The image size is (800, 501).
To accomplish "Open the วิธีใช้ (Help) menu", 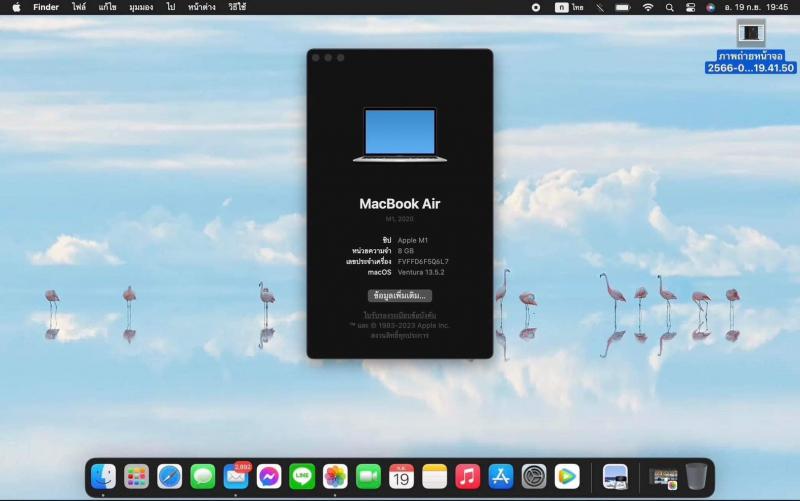I will pos(237,7).
